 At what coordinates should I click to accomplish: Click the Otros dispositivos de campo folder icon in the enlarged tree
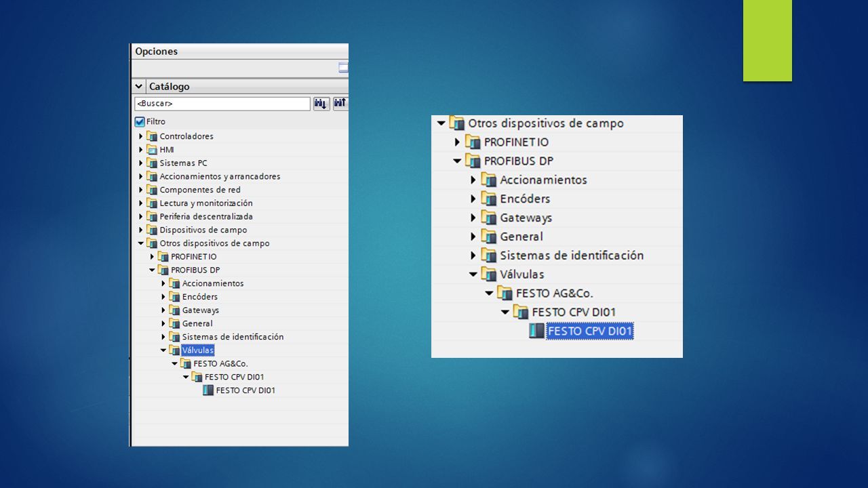tap(457, 123)
